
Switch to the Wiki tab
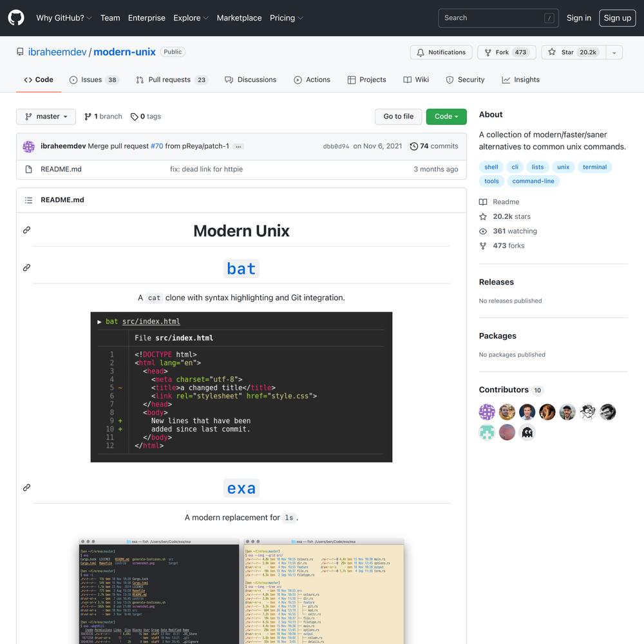click(x=416, y=80)
